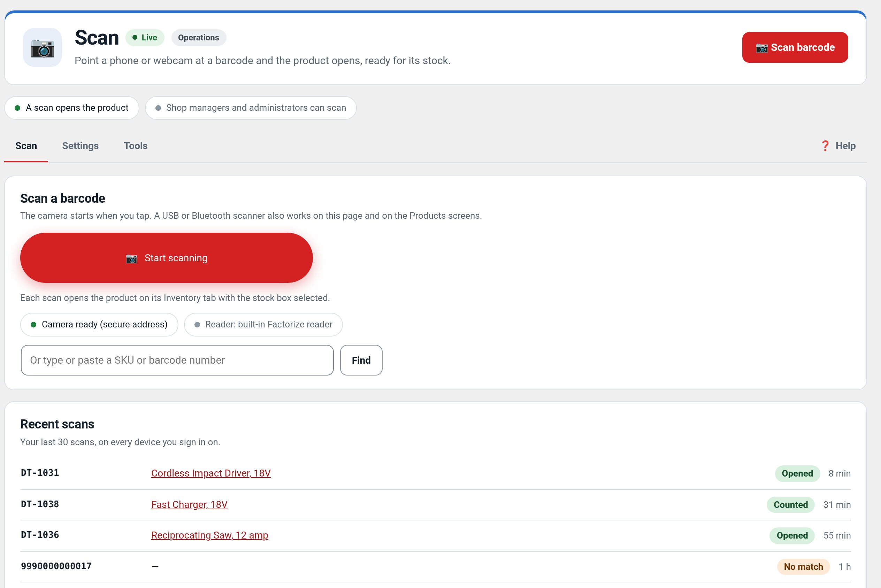Click the large camera icon beside the Scan title

[x=43, y=48]
